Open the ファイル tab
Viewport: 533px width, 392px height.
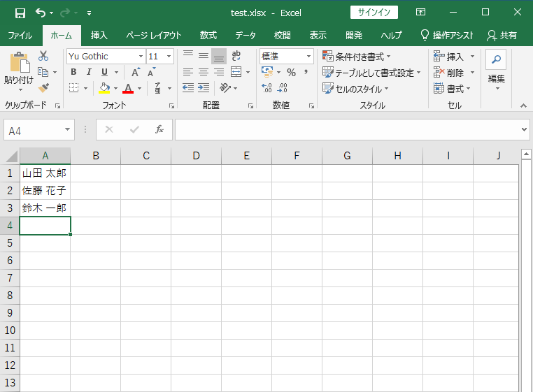point(20,36)
